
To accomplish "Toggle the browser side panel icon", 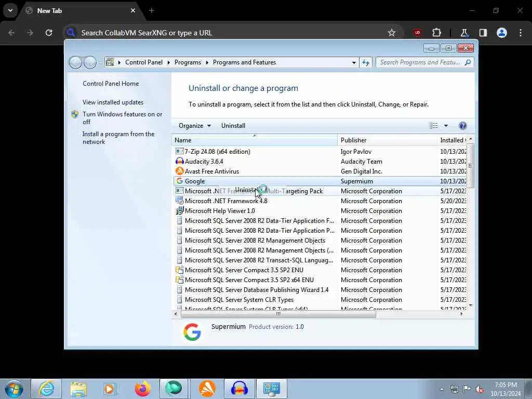I will tap(483, 33).
